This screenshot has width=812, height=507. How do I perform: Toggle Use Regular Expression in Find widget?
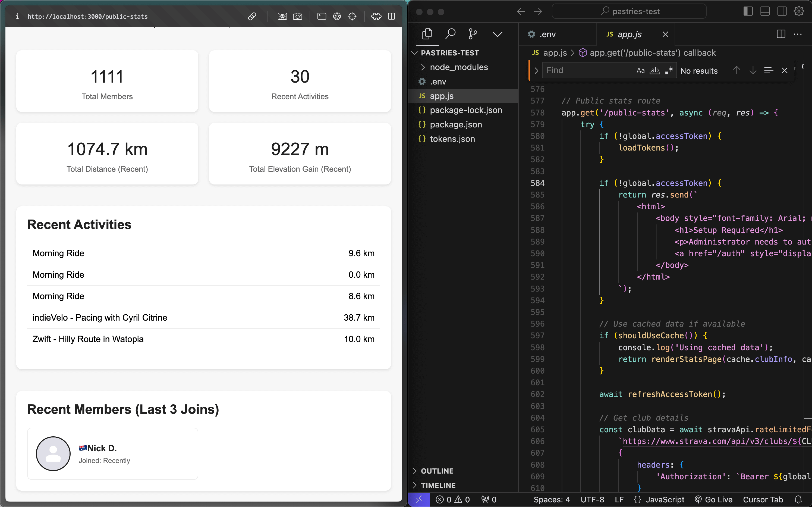coord(669,70)
